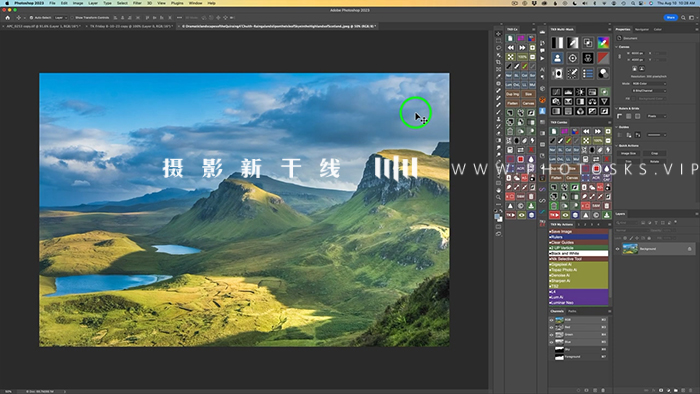This screenshot has height=394, width=700.
Task: Toggle the Auto-Select checkbox
Action: coord(31,18)
